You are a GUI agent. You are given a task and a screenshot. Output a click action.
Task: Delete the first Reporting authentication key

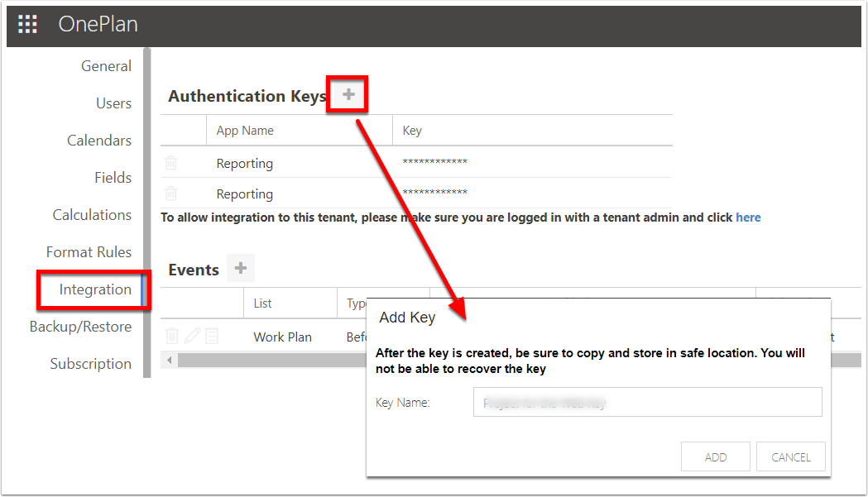point(170,163)
